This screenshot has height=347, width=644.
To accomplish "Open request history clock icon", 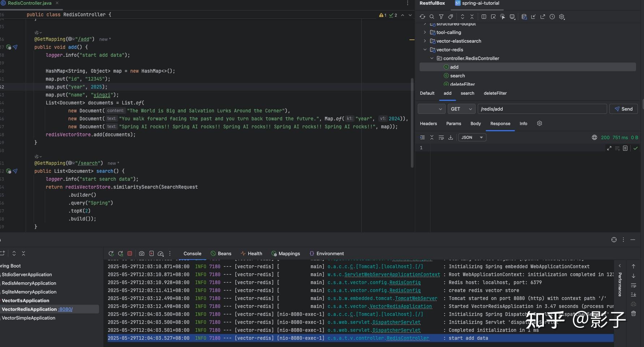I will tap(552, 17).
